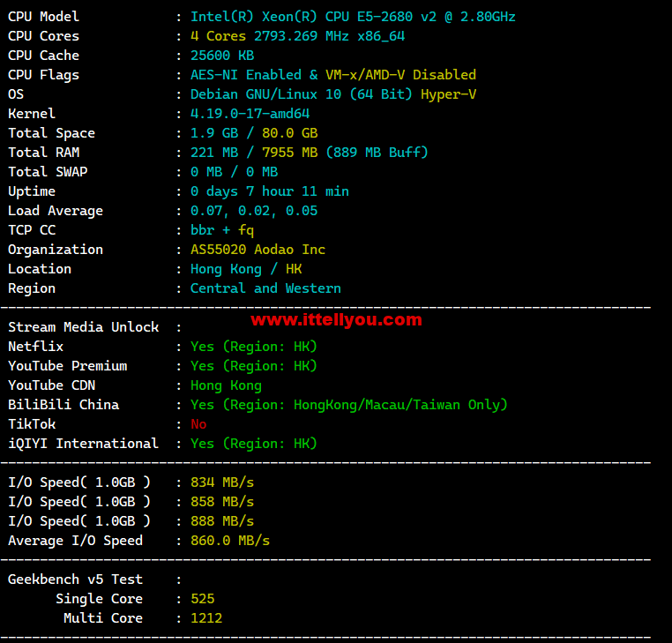
Task: Click Total Space value 1.9 GB / 80.0 GB
Action: tap(254, 133)
